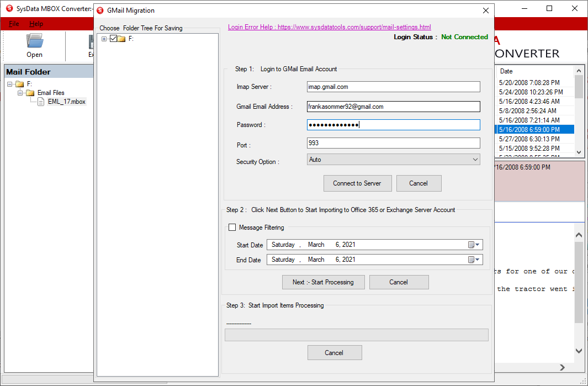
Task: Expand the F: node in the dialog folder tree
Action: tap(104, 39)
